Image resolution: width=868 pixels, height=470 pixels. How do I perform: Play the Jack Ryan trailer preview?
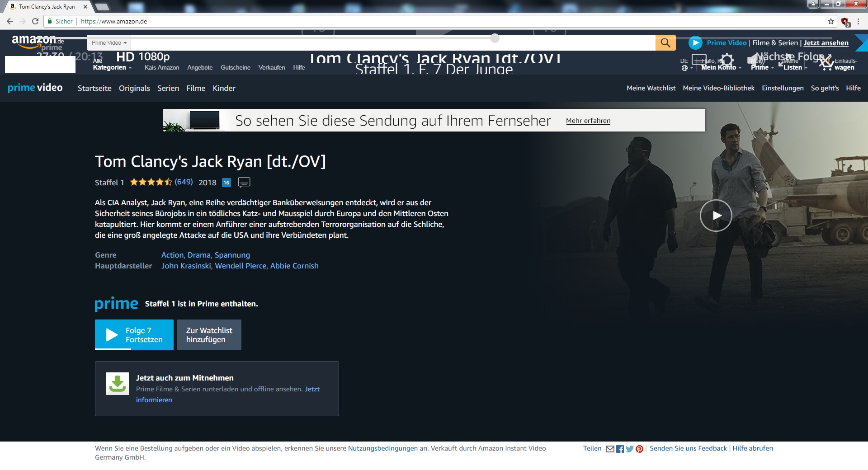click(x=716, y=216)
